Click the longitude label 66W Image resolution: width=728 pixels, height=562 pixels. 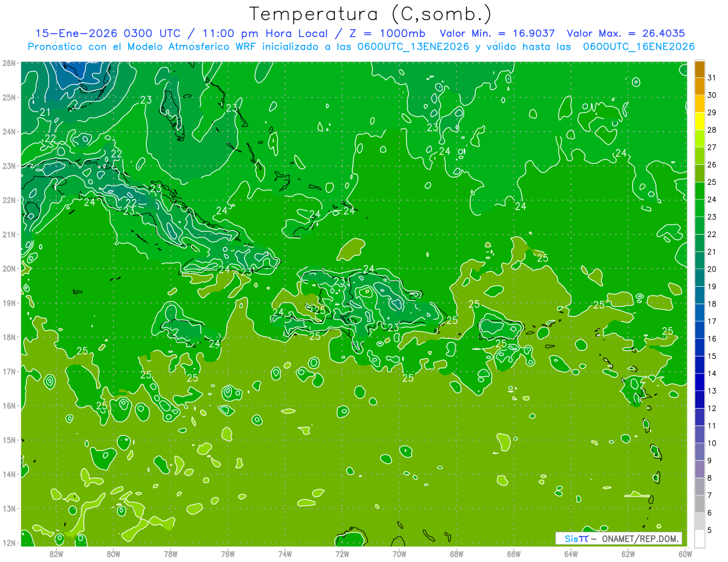coord(514,553)
